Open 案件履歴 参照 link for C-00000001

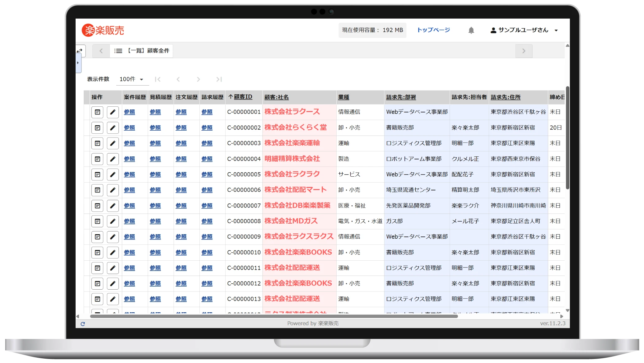point(129,112)
